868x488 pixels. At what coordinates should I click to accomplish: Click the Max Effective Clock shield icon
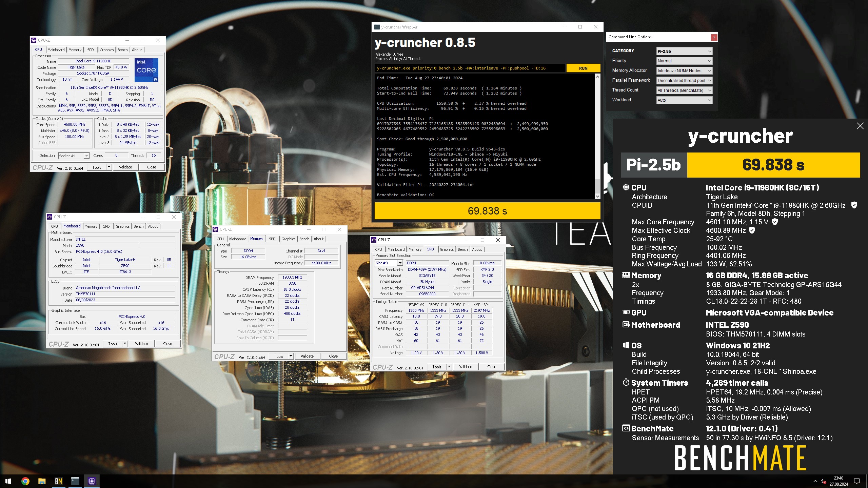[x=752, y=230]
